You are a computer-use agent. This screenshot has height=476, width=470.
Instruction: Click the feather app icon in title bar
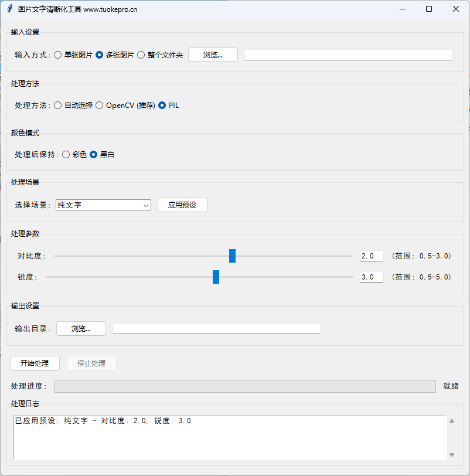click(x=10, y=9)
